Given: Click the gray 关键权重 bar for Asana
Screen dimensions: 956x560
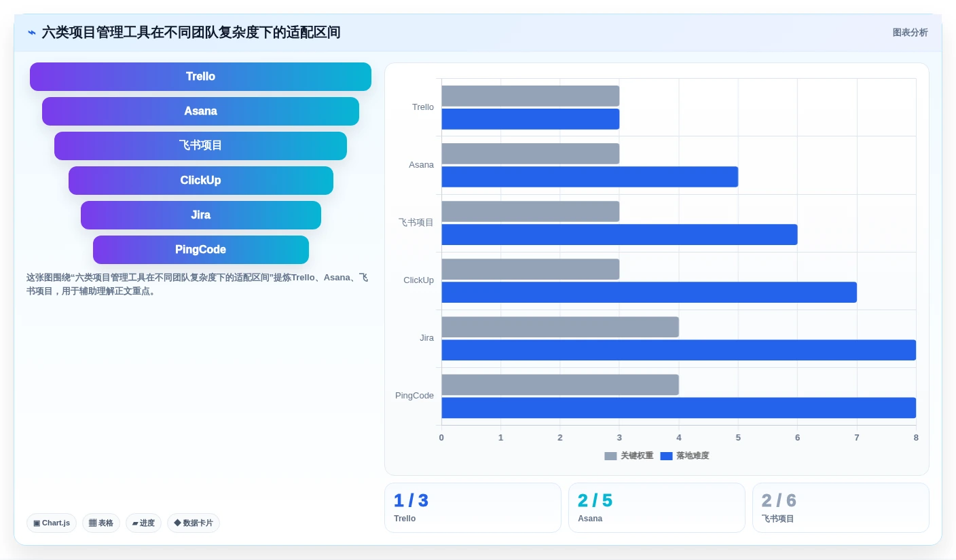Looking at the screenshot, I should pos(530,153).
